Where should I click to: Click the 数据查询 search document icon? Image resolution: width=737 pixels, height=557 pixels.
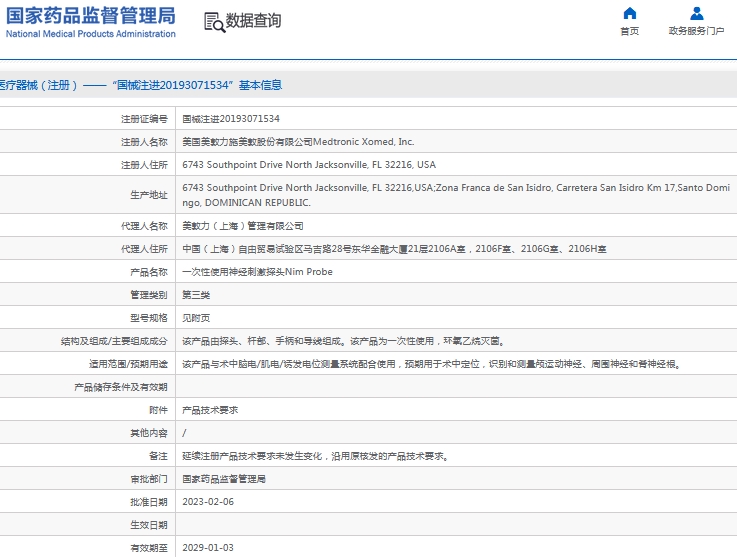click(214, 22)
